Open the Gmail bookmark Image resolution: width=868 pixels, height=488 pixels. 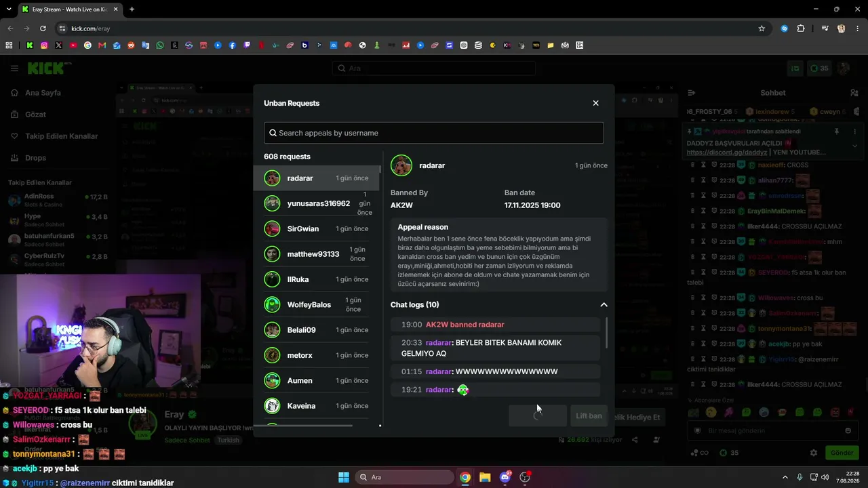[x=102, y=45]
